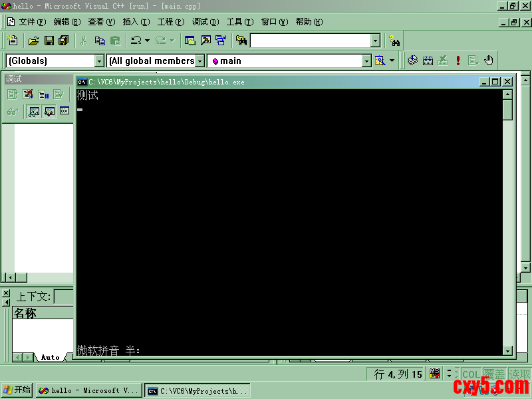Click the Go debug icon
The width and height of the screenshot is (532, 399).
click(473, 61)
